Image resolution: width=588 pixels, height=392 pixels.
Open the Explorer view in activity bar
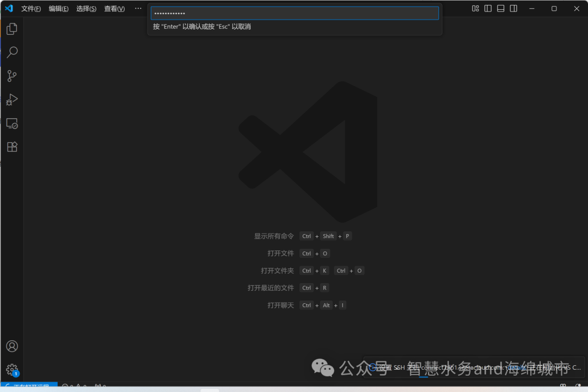pyautogui.click(x=12, y=29)
